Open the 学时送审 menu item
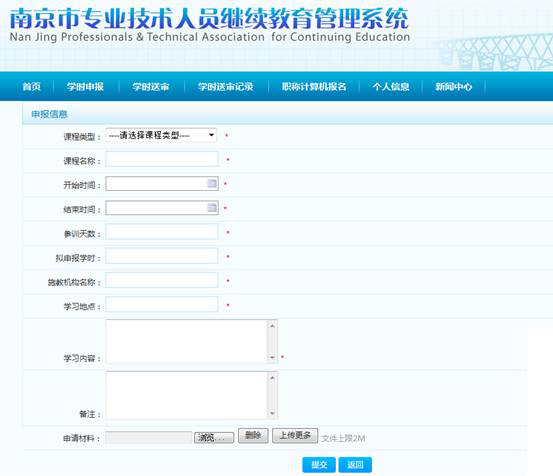The height and width of the screenshot is (476, 553). [151, 86]
